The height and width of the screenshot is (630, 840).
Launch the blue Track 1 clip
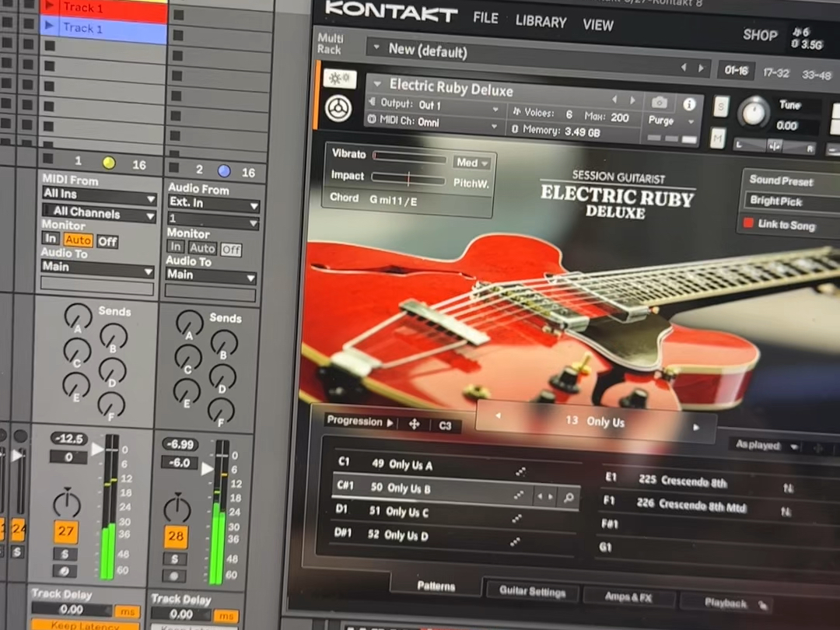click(49, 26)
